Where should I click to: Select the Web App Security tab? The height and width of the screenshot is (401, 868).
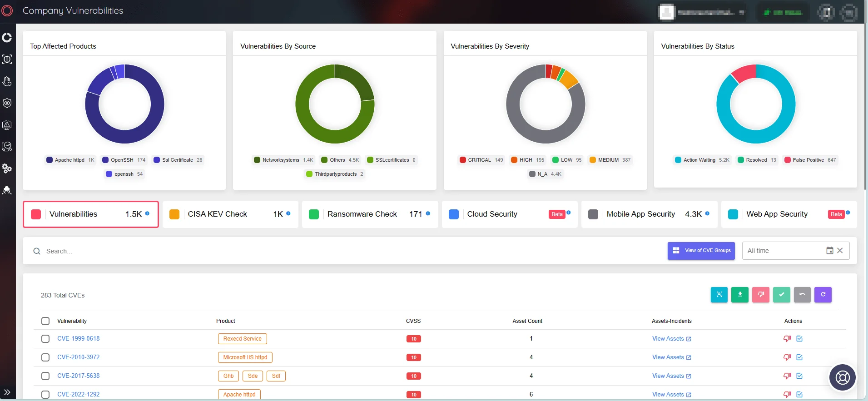pyautogui.click(x=789, y=214)
